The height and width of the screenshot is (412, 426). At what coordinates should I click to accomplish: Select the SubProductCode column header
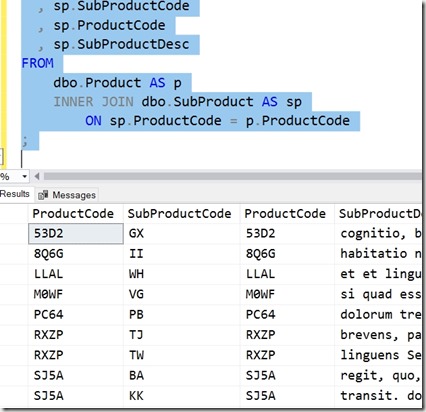(182, 213)
